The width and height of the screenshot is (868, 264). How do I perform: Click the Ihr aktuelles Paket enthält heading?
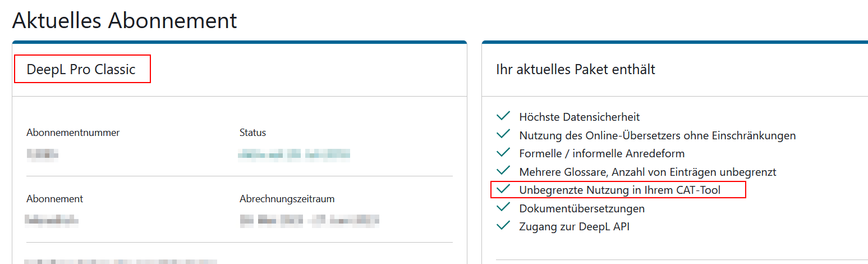576,70
